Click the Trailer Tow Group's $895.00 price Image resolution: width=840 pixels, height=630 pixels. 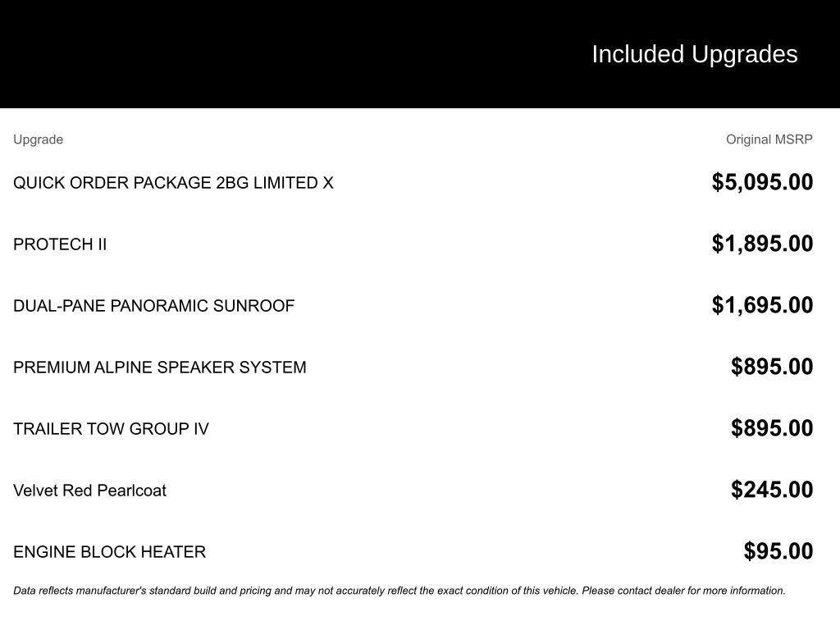point(772,428)
